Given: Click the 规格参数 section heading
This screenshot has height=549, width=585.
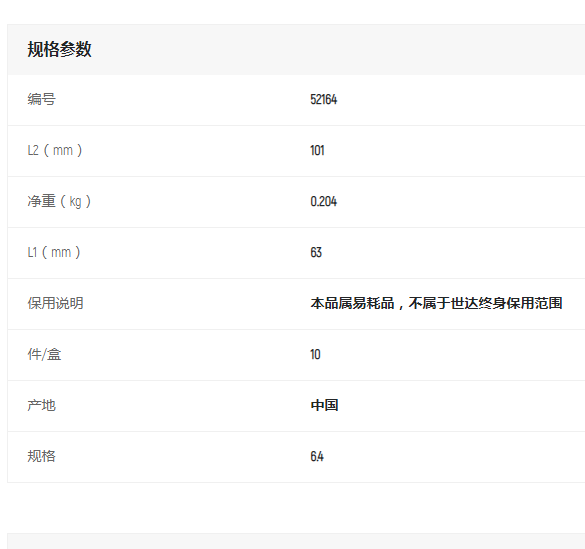Looking at the screenshot, I should 59,49.
